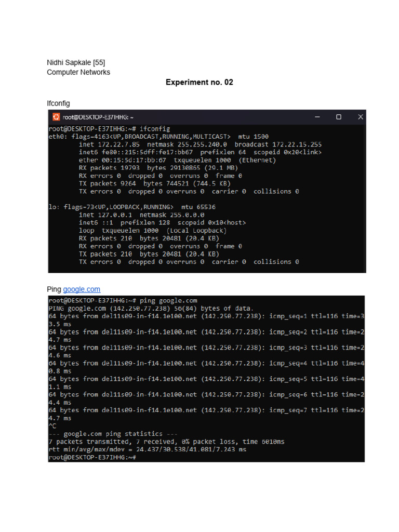Maximize the terminal window

pyautogui.click(x=339, y=117)
